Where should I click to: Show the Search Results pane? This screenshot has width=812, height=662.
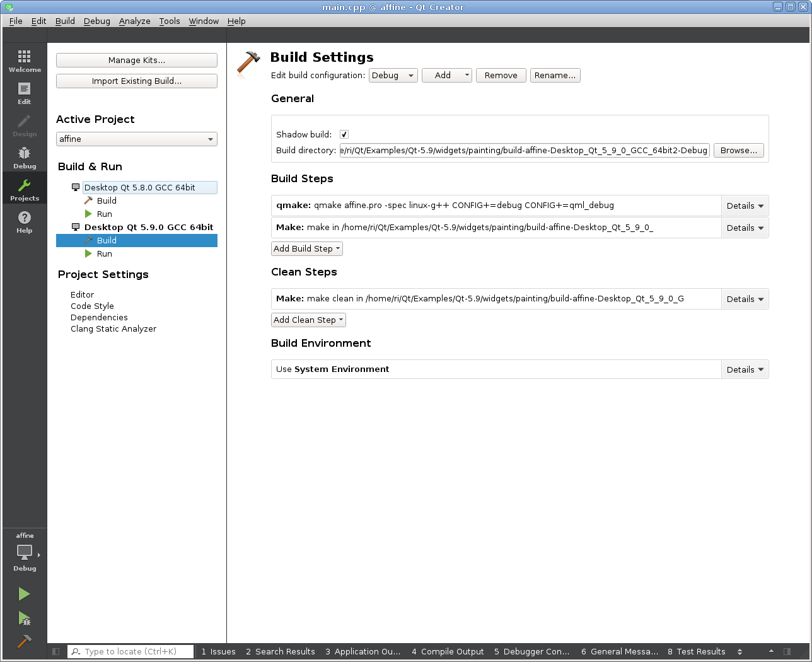(281, 651)
